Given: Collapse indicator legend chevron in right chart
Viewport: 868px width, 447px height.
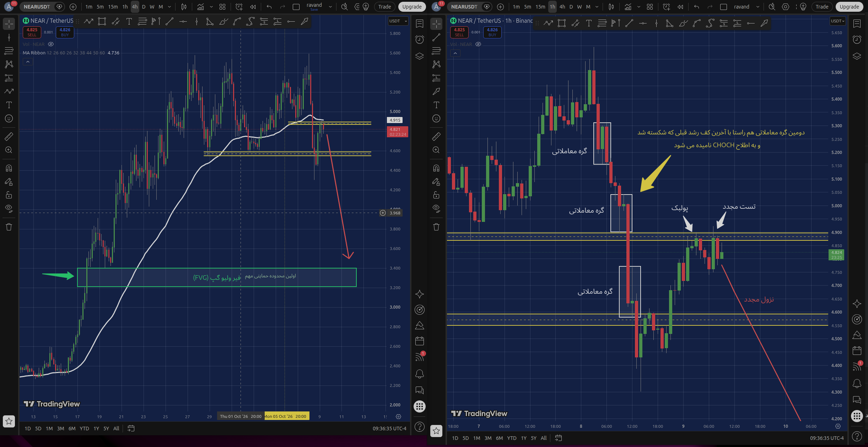Looking at the screenshot, I should tap(455, 53).
